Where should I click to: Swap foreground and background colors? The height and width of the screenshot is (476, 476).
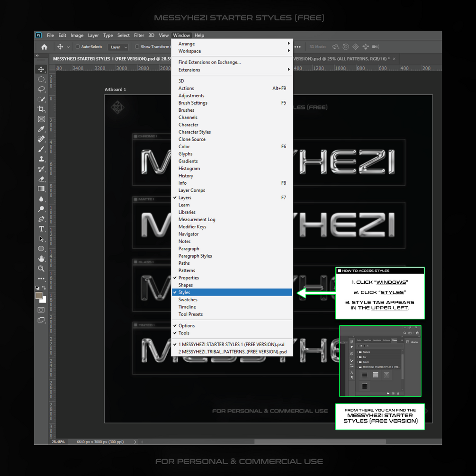coord(45,287)
